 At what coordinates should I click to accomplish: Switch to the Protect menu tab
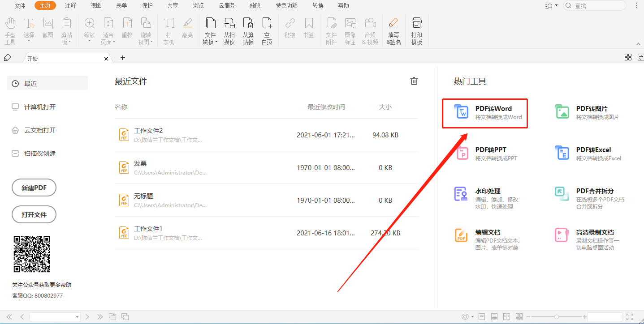(147, 6)
